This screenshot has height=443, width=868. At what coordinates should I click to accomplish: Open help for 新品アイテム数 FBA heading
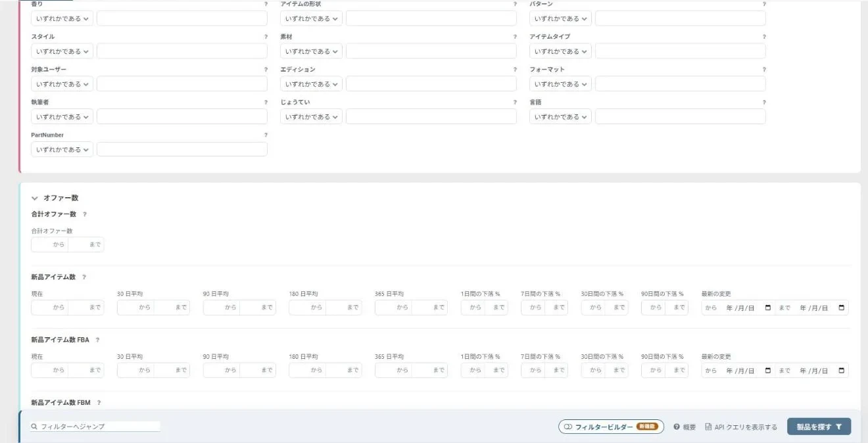coord(97,340)
